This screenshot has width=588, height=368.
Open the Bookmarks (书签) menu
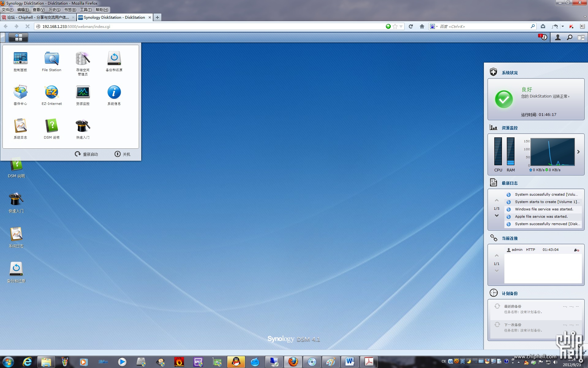(x=70, y=10)
